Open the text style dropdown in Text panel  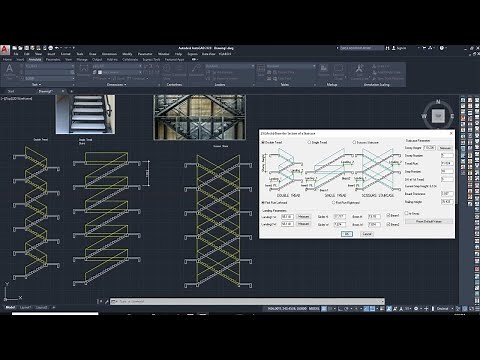pyautogui.click(x=73, y=66)
